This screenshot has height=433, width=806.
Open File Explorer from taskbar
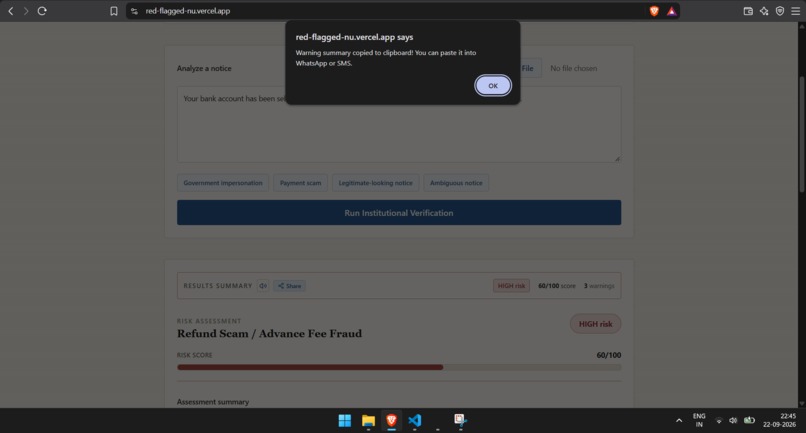pos(368,421)
